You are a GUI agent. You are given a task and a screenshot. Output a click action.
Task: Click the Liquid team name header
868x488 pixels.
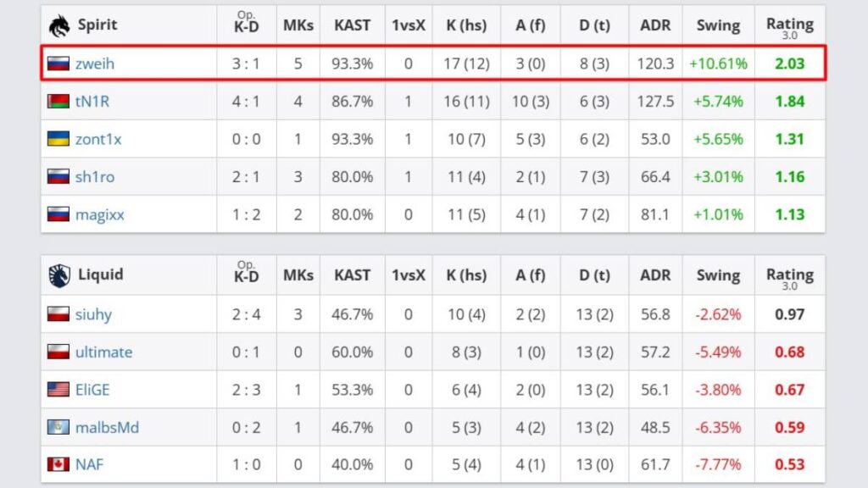(100, 274)
